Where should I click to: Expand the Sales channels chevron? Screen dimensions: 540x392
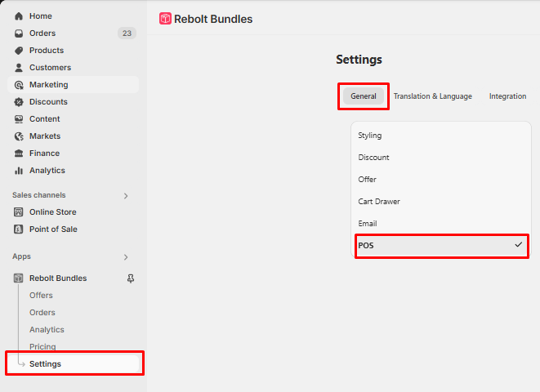126,196
